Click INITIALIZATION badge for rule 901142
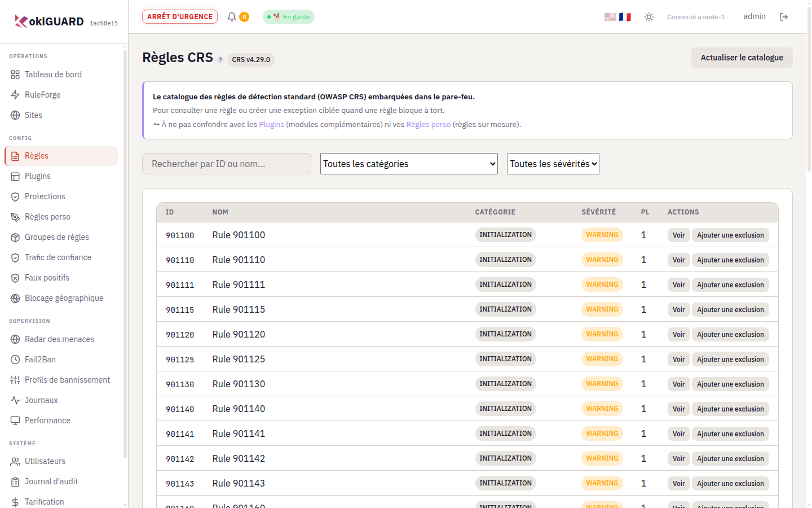The width and height of the screenshot is (812, 508). (505, 458)
